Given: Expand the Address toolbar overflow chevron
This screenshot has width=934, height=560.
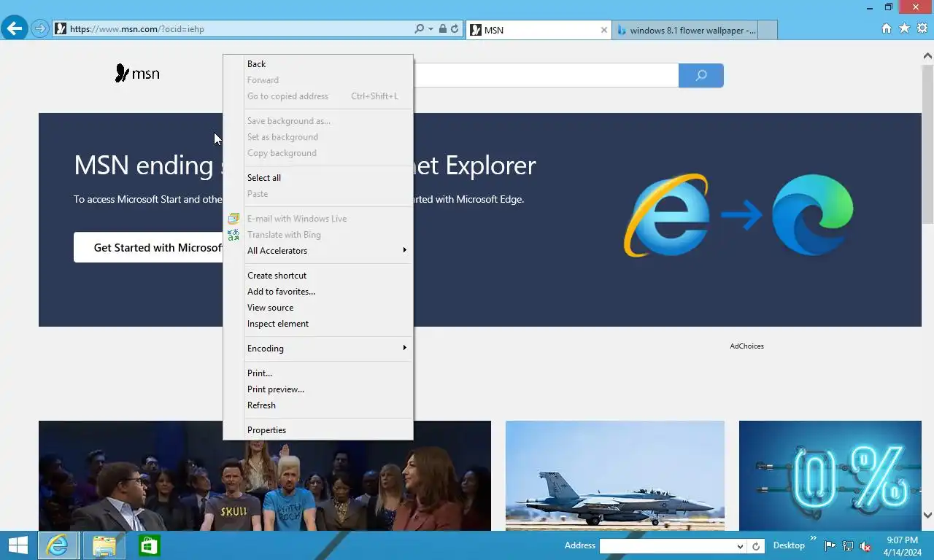Looking at the screenshot, I should click(x=813, y=539).
